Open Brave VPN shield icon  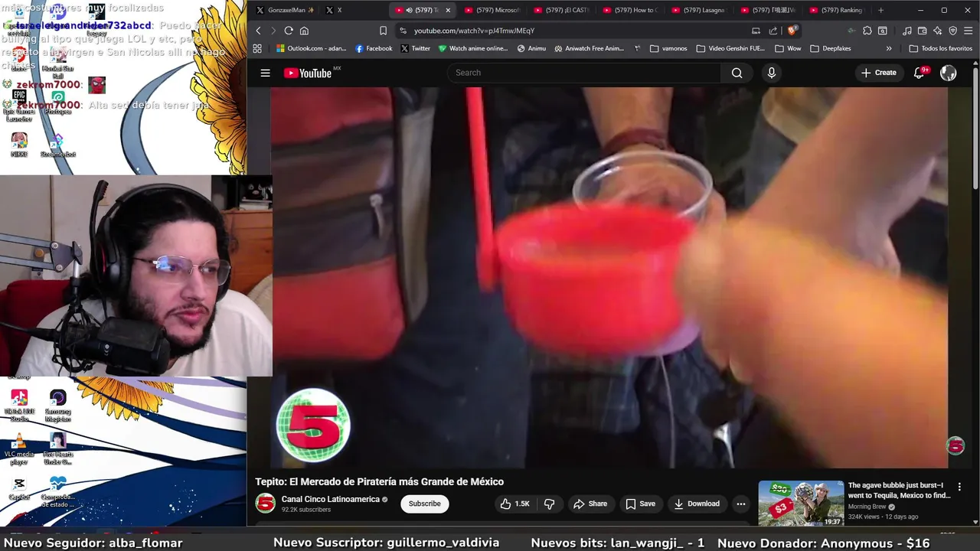click(x=952, y=31)
